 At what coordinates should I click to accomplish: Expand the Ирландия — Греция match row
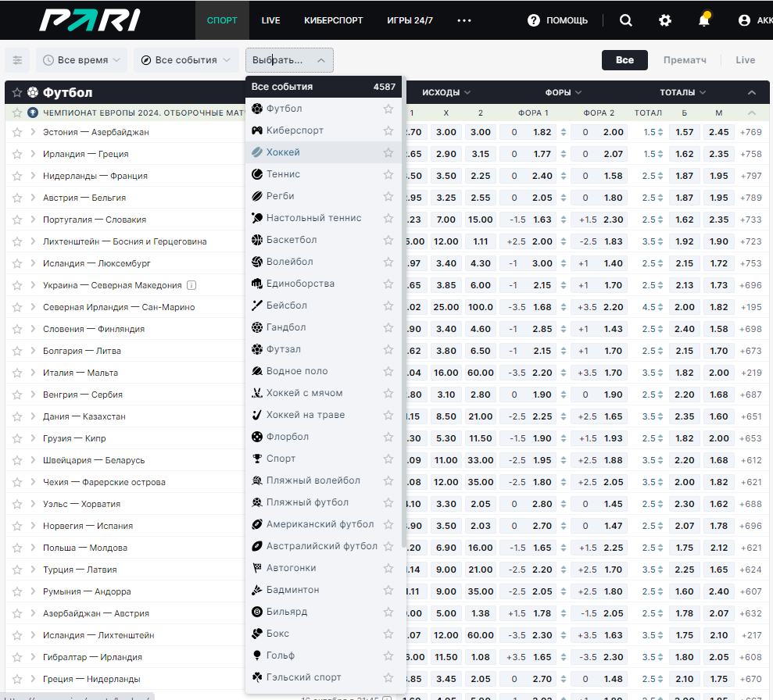coord(33,154)
